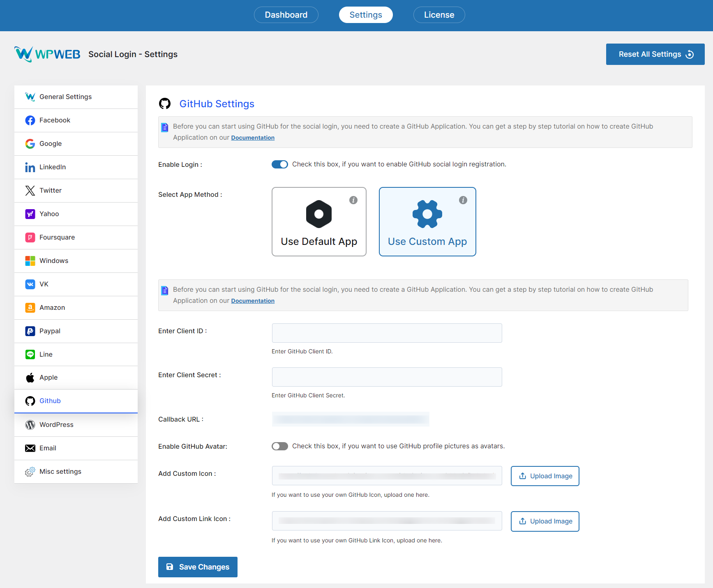
Task: Click the Apple icon in sidebar
Action: coord(30,377)
